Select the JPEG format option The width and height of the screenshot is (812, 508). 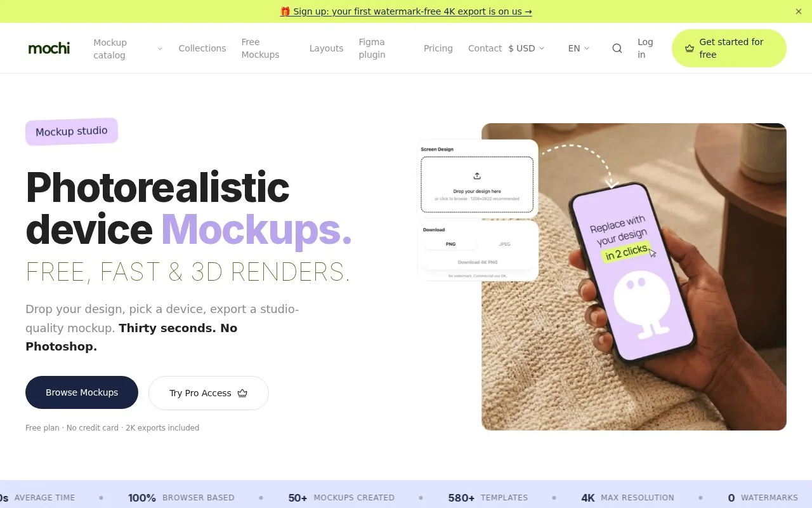tap(505, 244)
